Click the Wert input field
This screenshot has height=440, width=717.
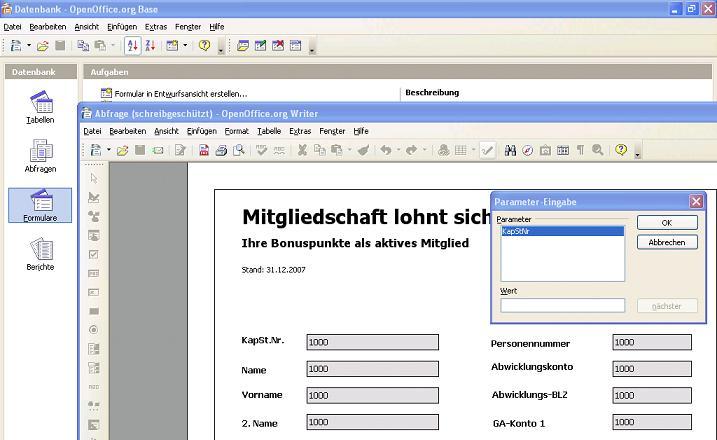coord(562,306)
